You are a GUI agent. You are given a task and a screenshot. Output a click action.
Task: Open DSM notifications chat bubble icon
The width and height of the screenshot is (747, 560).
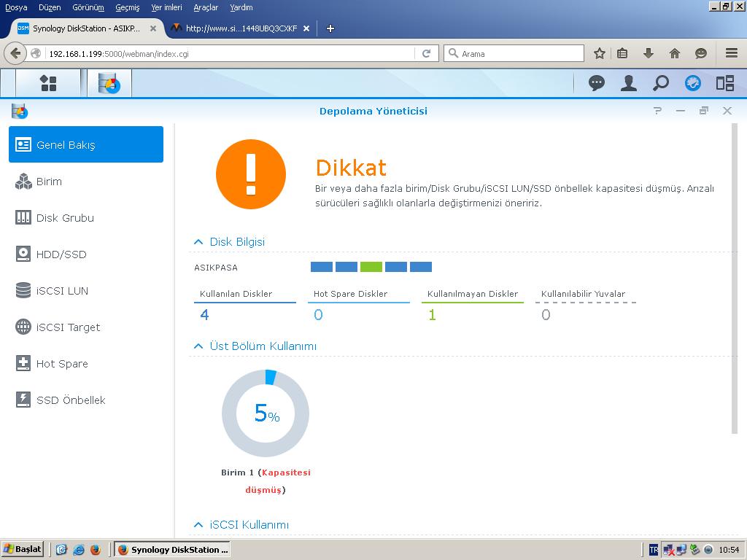[x=597, y=83]
